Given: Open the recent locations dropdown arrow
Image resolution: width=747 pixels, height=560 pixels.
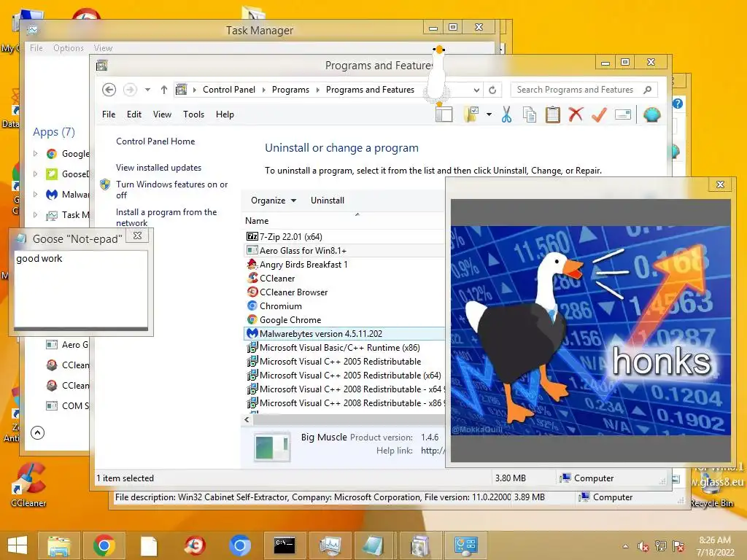Looking at the screenshot, I should tap(147, 90).
